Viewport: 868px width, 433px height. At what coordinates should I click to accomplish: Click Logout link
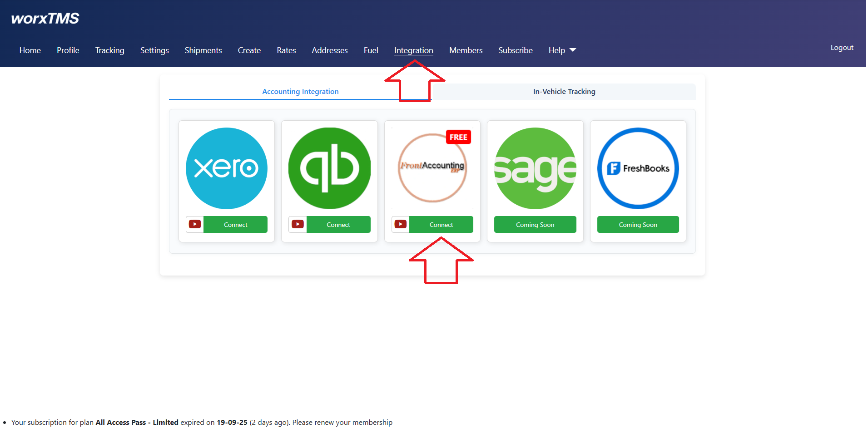click(842, 48)
